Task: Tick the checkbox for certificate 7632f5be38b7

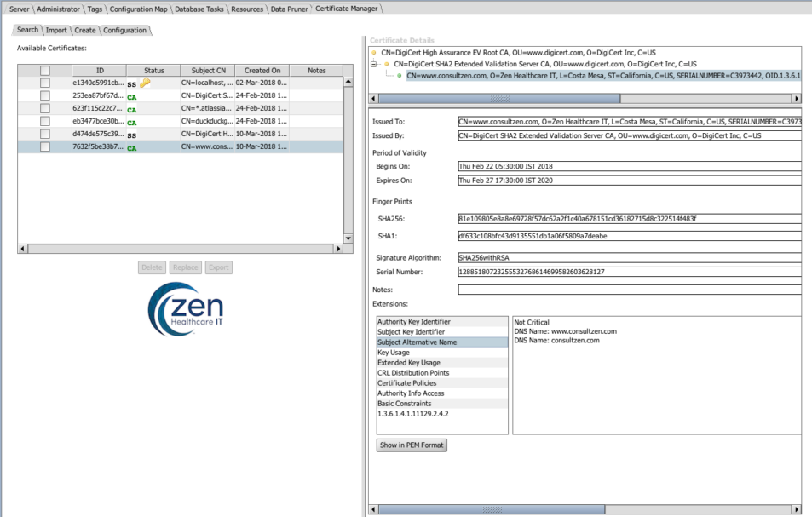Action: click(x=45, y=147)
